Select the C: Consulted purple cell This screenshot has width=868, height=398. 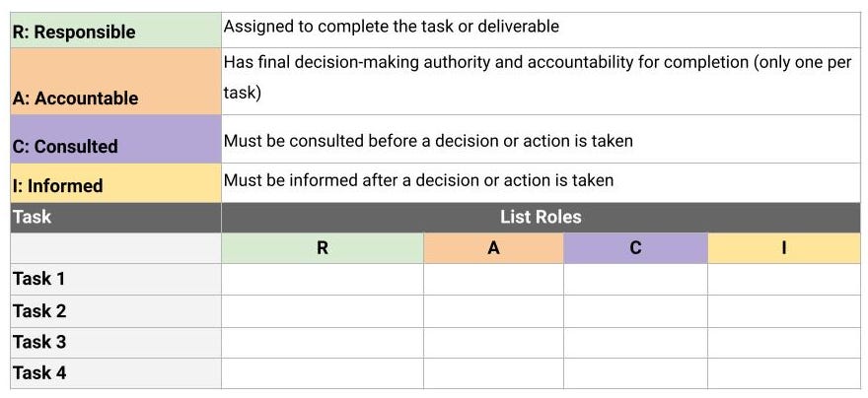tap(115, 139)
